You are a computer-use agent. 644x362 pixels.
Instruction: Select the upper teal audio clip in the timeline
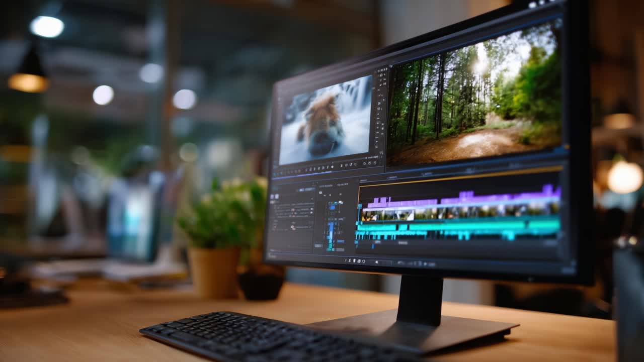458,226
